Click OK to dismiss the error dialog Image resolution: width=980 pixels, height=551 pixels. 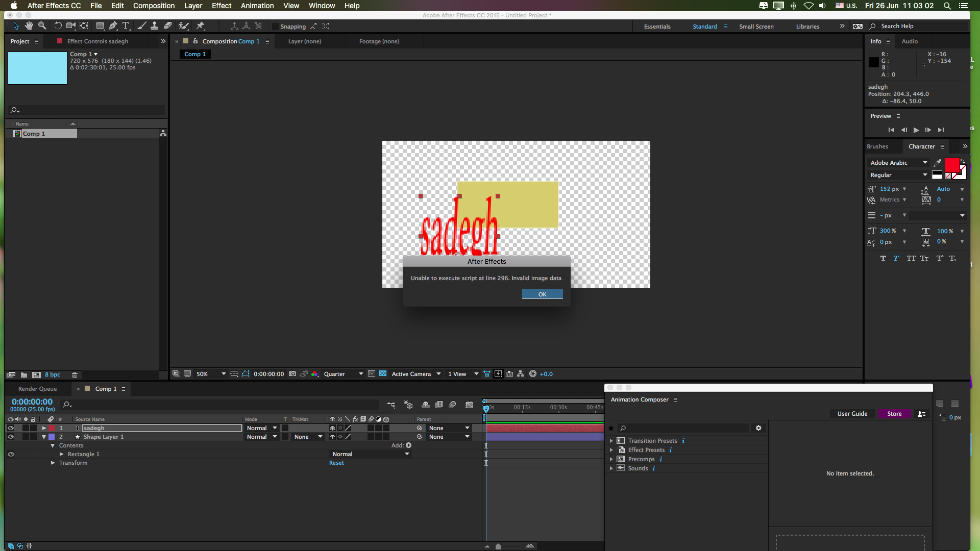click(x=542, y=294)
